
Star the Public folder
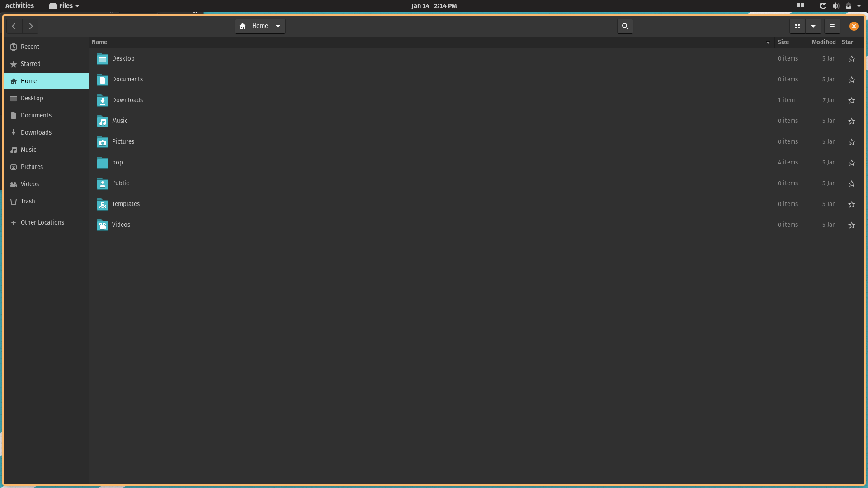tap(852, 183)
